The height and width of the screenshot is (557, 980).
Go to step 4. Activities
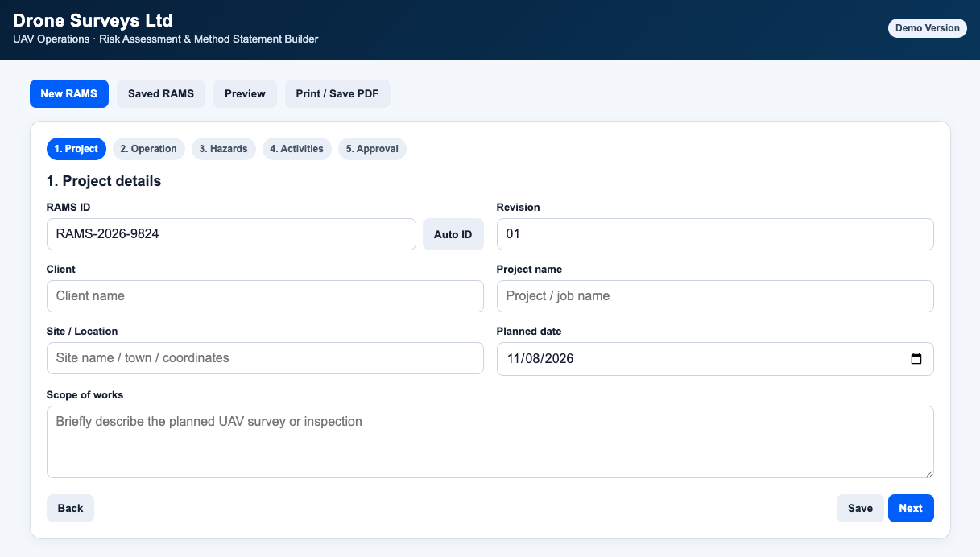pyautogui.click(x=296, y=149)
